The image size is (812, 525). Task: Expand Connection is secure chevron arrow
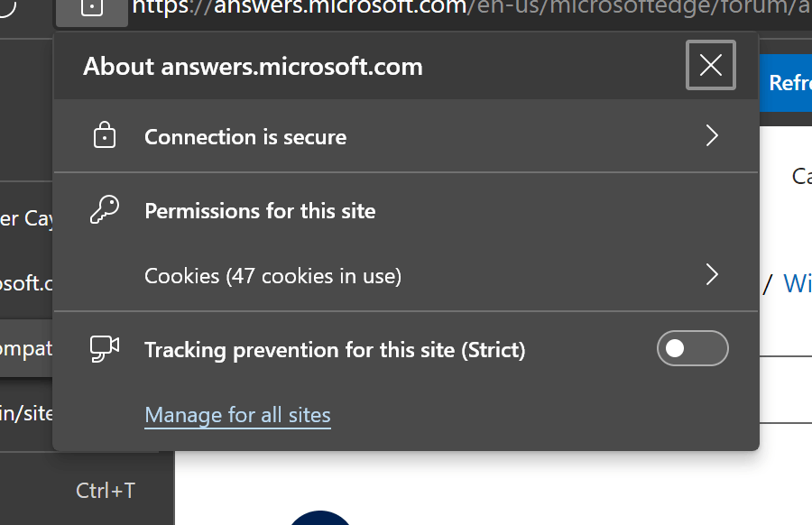click(712, 136)
